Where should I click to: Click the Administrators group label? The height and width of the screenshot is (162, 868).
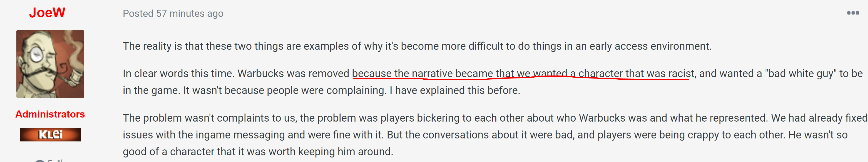(50, 114)
